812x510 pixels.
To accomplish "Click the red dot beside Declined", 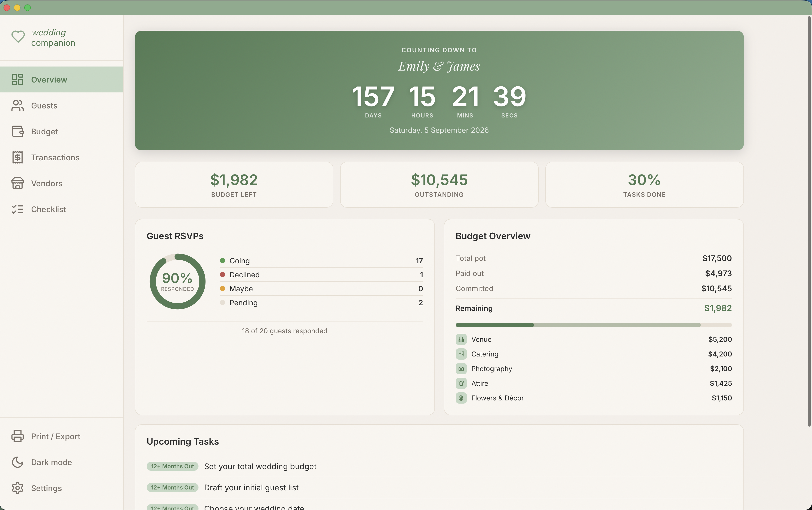I will [223, 275].
